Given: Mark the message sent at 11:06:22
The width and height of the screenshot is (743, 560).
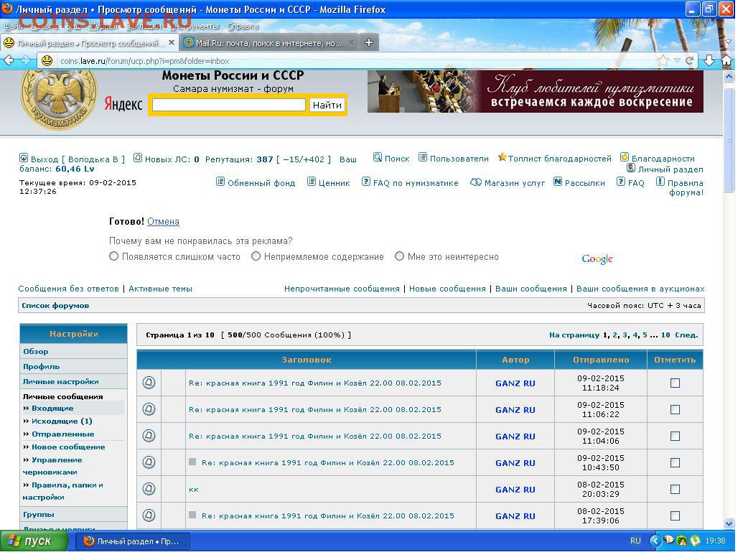Looking at the screenshot, I should click(676, 409).
